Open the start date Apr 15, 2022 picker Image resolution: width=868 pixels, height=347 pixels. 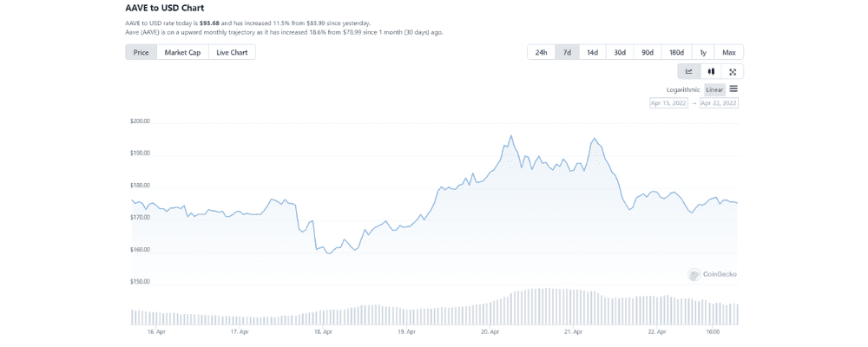click(668, 102)
